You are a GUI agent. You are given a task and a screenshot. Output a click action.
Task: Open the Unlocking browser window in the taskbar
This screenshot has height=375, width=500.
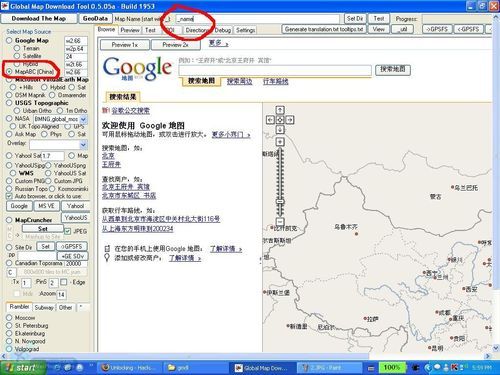(130, 368)
